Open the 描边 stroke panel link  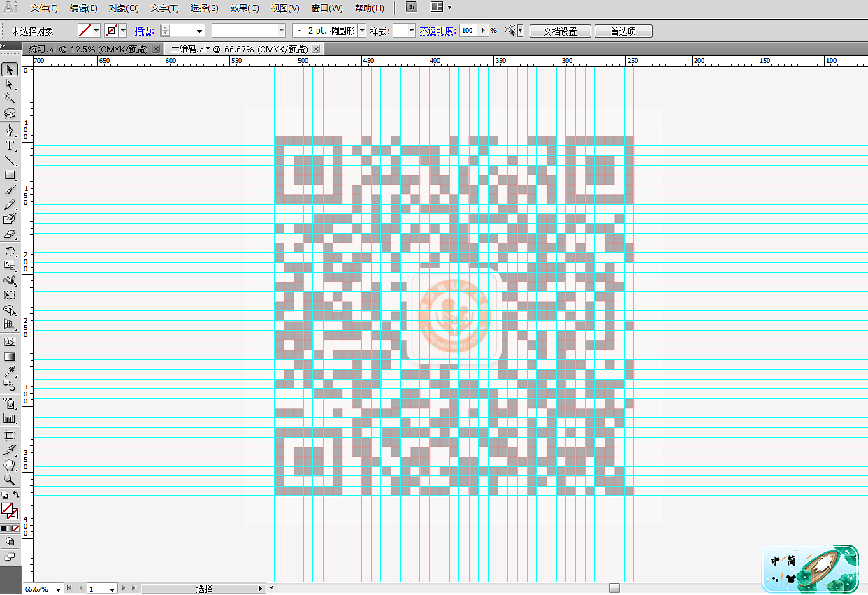[x=144, y=31]
